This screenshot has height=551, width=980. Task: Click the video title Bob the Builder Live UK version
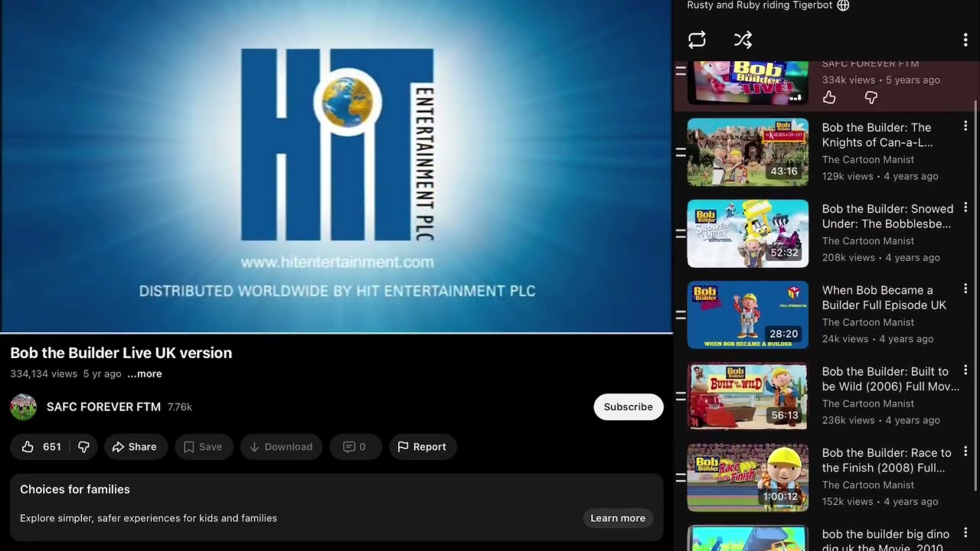coord(121,353)
